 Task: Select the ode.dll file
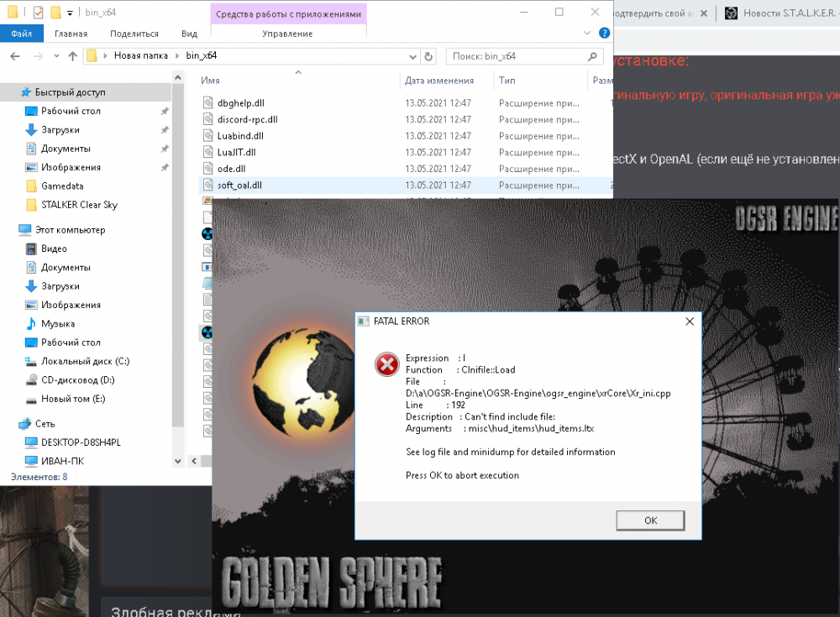click(232, 169)
